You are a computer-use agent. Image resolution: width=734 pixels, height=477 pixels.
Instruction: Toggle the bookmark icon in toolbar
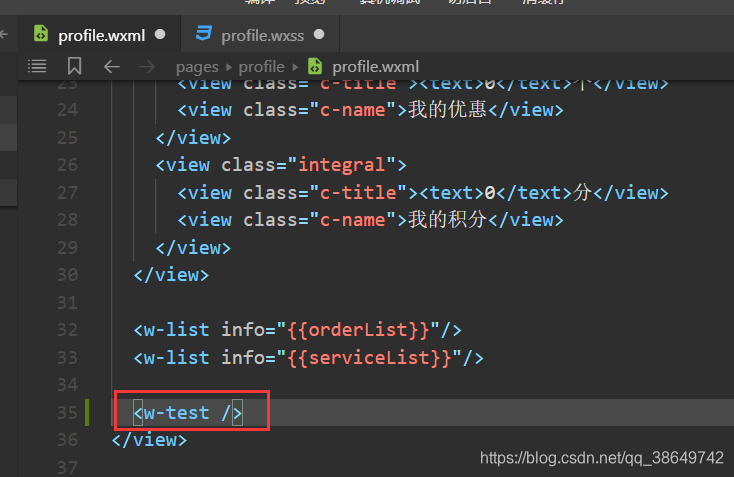point(74,66)
